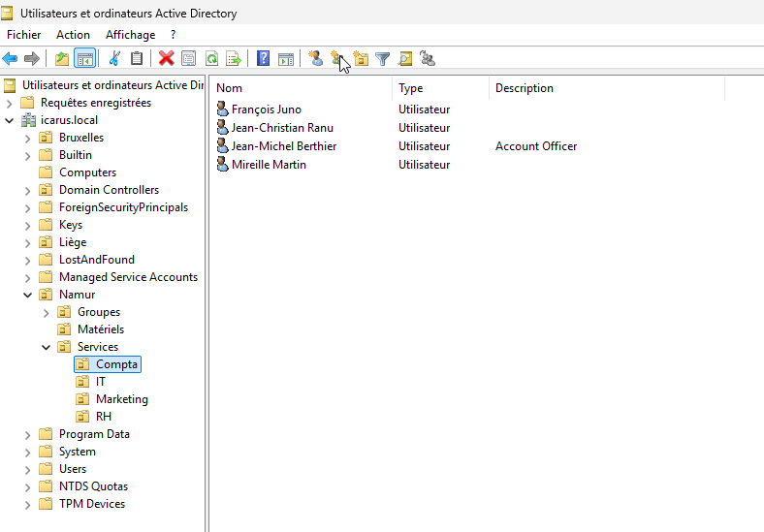The image size is (764, 532).
Task: Select the Compta organizational unit
Action: pyautogui.click(x=116, y=364)
